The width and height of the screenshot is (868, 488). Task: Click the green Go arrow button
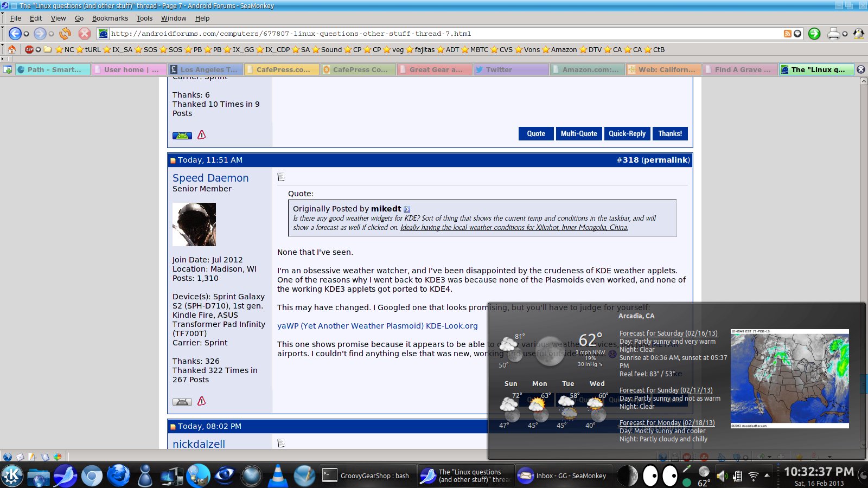[814, 34]
